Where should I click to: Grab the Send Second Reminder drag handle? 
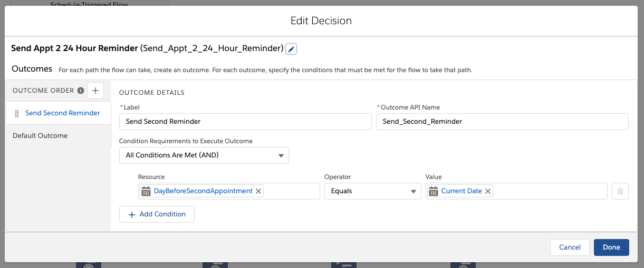tap(17, 113)
